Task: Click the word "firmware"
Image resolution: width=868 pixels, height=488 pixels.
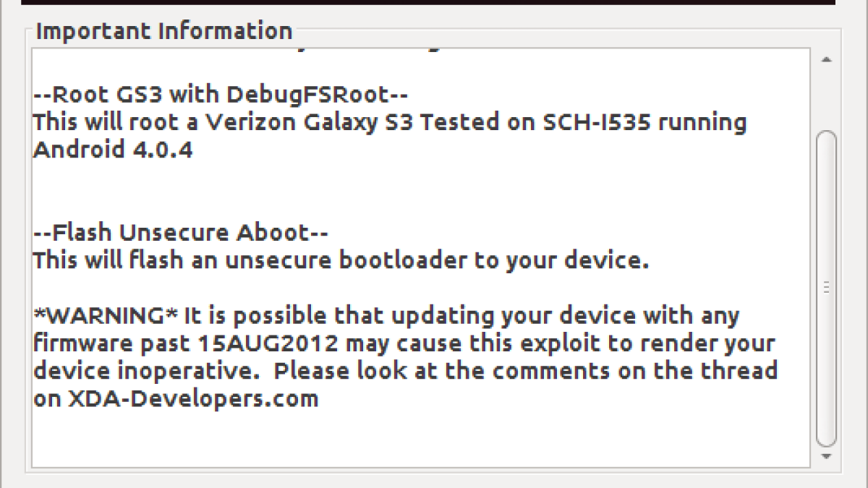Action: (x=80, y=343)
